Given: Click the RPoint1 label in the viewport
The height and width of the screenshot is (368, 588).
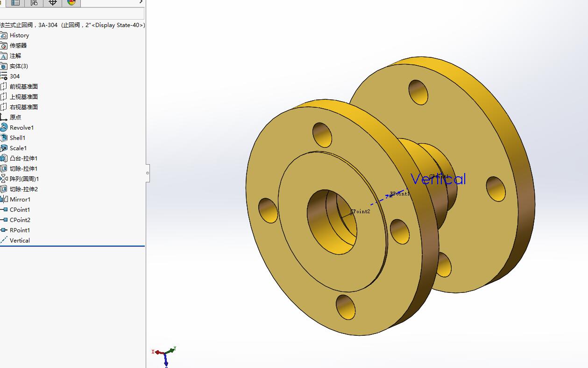Looking at the screenshot, I should 400,194.
